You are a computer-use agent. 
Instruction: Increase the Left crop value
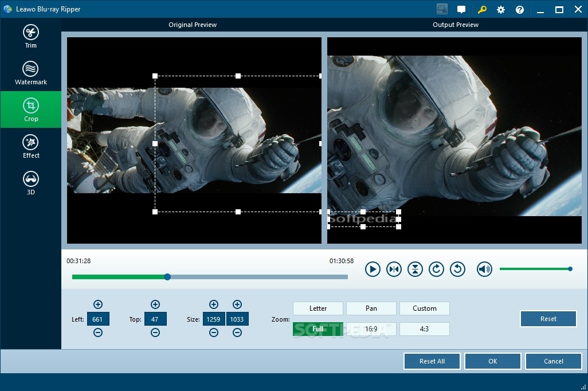[98, 304]
